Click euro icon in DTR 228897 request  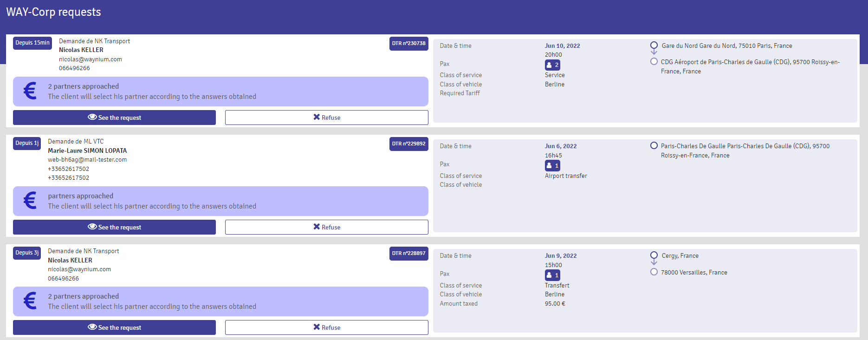point(30,301)
